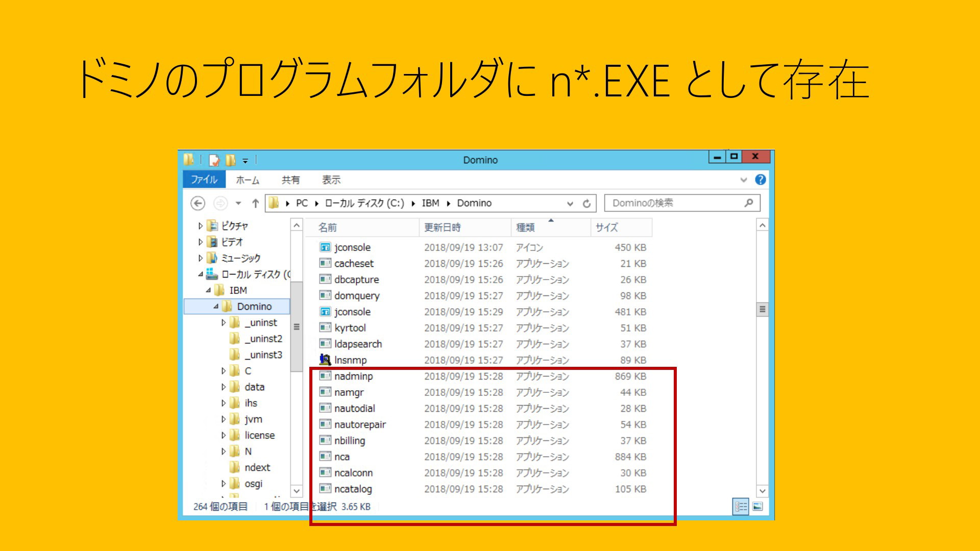
Task: Go up one folder level
Action: coord(255,204)
